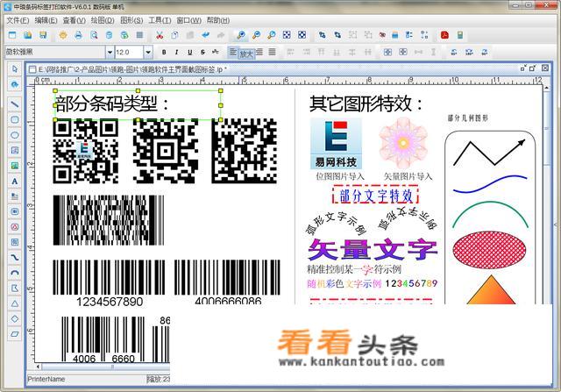Click the 易网科技 logo image
This screenshot has width=561, height=392.
pos(336,145)
